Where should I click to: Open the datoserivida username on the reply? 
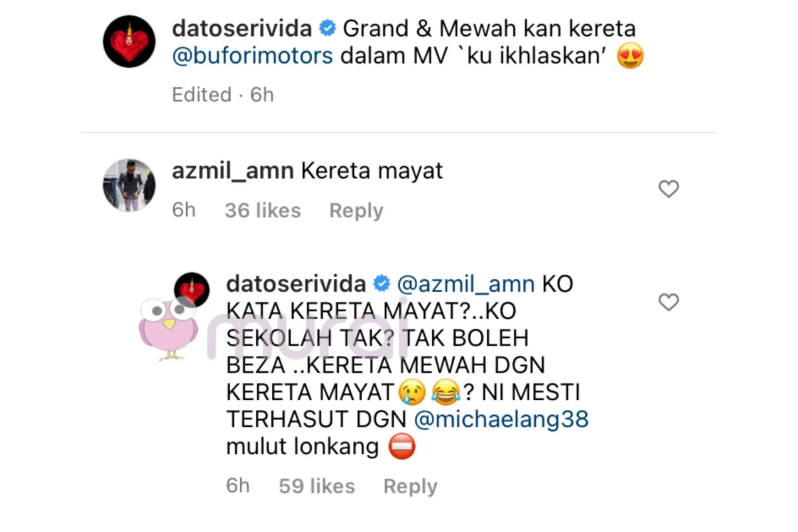(296, 284)
